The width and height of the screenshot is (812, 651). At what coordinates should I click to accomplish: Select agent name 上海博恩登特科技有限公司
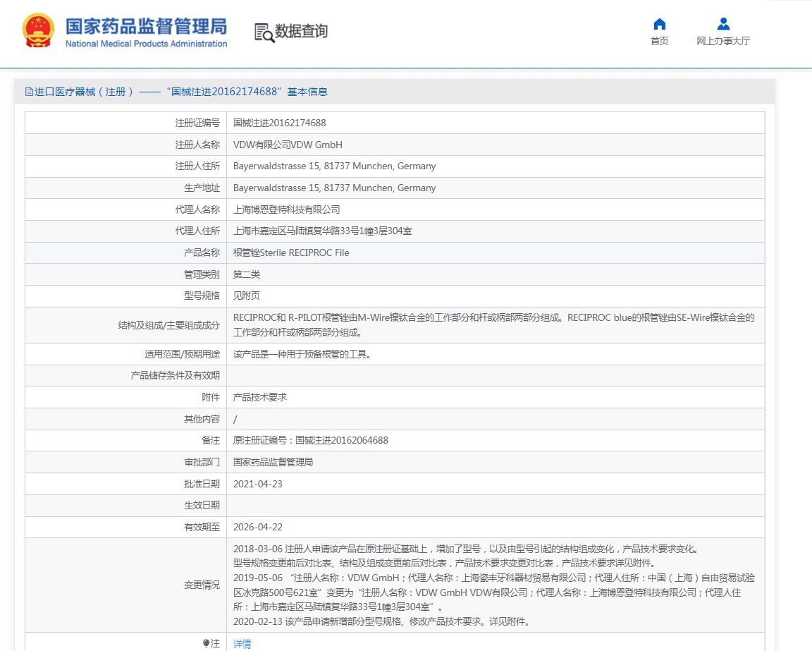[x=286, y=209]
